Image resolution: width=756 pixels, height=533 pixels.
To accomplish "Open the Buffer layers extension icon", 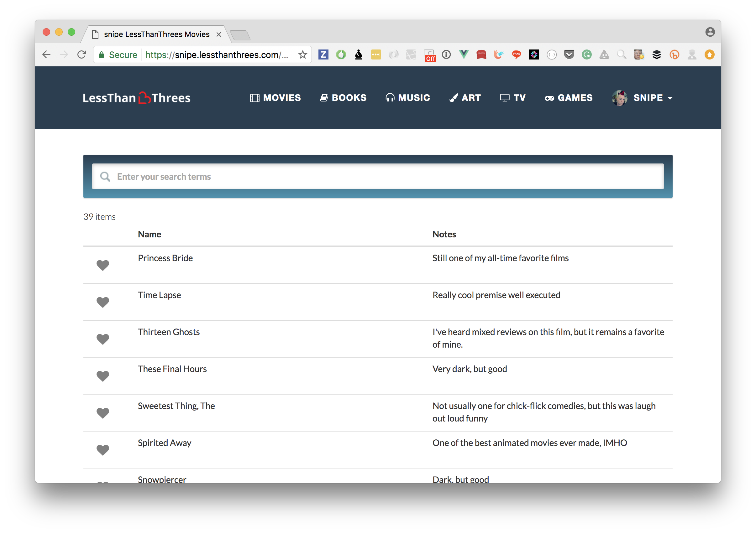I will [x=657, y=54].
